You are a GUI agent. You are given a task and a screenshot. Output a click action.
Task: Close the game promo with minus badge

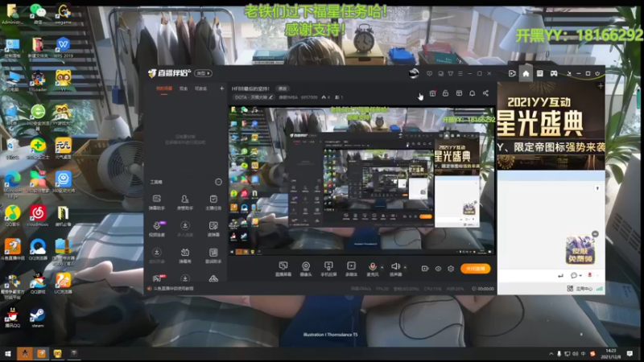point(595,234)
